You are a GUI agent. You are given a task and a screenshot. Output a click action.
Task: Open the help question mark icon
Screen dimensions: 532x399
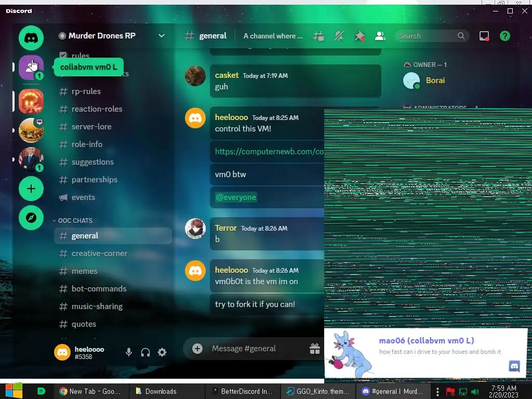[505, 36]
